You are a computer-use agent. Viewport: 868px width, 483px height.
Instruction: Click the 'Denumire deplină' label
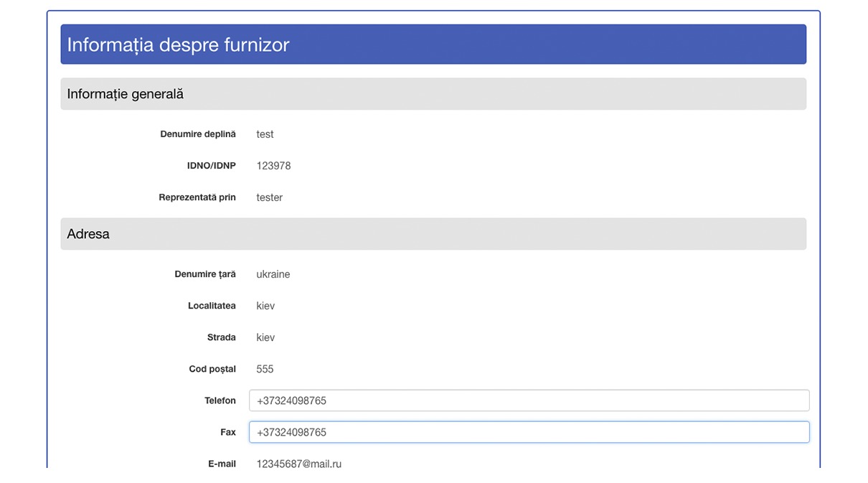198,134
